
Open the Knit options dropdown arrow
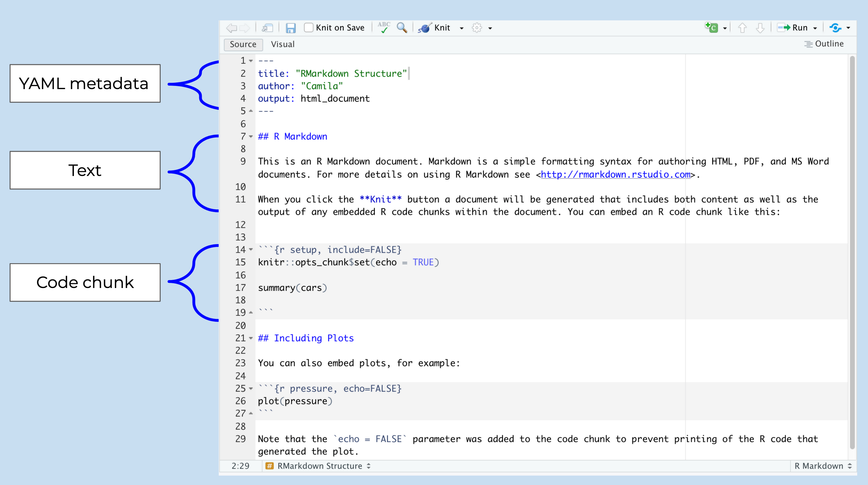coord(462,28)
